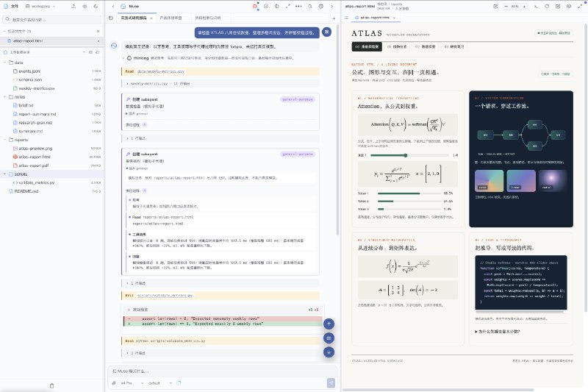The height and width of the screenshot is (392, 588).
Task: Select atlas-report.html in open files list
Action: (51, 40)
